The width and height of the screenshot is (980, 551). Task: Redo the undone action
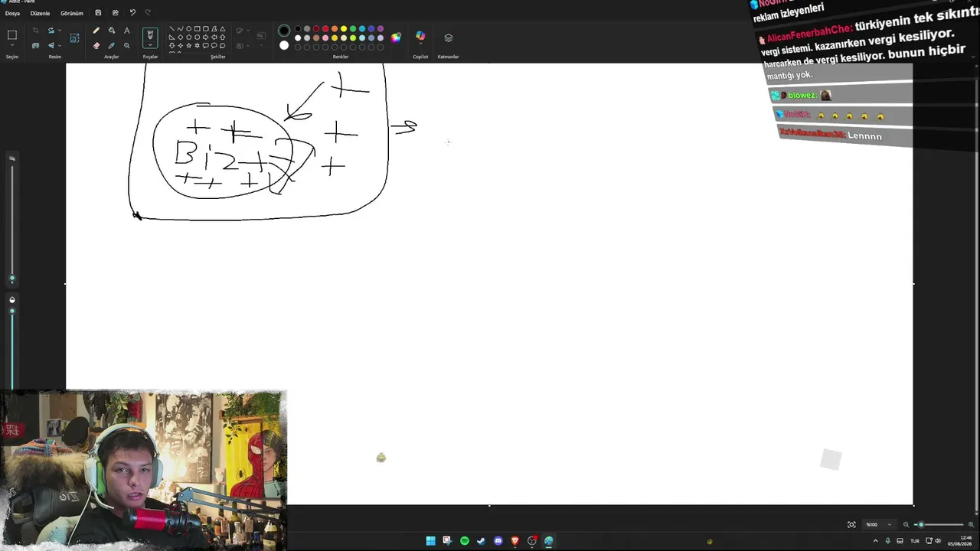point(148,13)
